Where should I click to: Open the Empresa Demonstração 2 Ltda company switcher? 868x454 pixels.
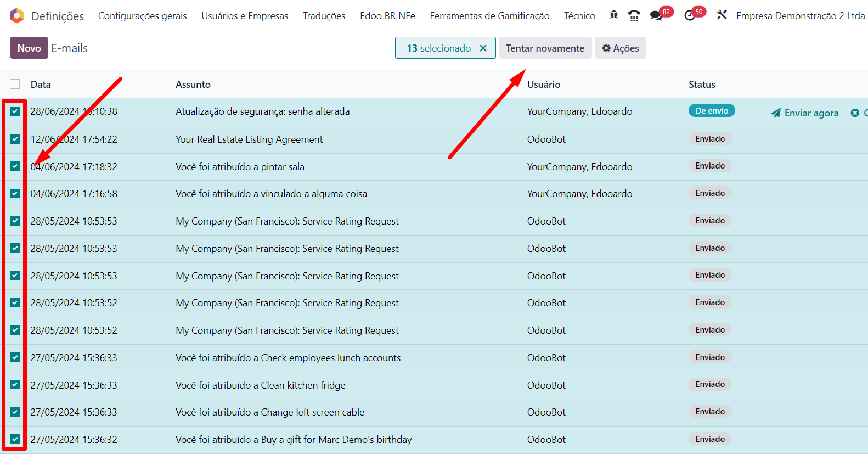click(801, 16)
